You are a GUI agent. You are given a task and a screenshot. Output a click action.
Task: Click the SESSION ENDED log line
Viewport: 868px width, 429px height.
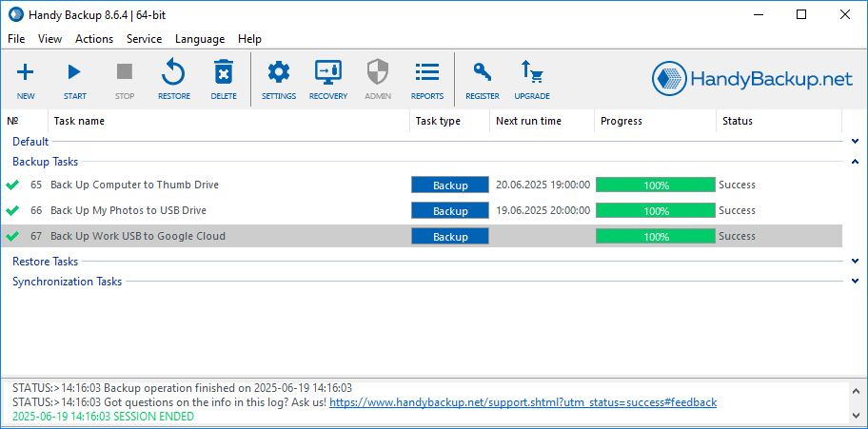pyautogui.click(x=103, y=417)
